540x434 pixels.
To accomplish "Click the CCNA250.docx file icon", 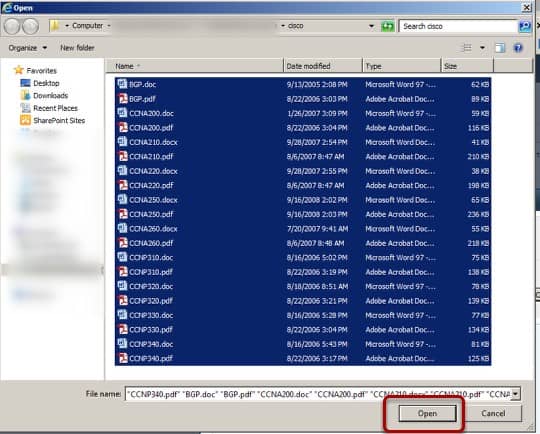I will (x=122, y=199).
